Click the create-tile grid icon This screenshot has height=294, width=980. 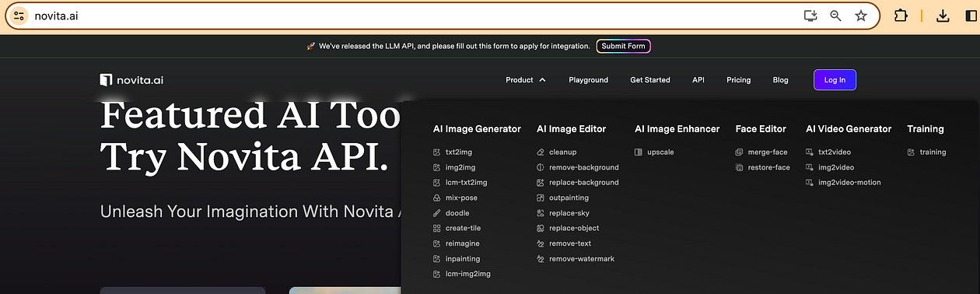pos(437,228)
